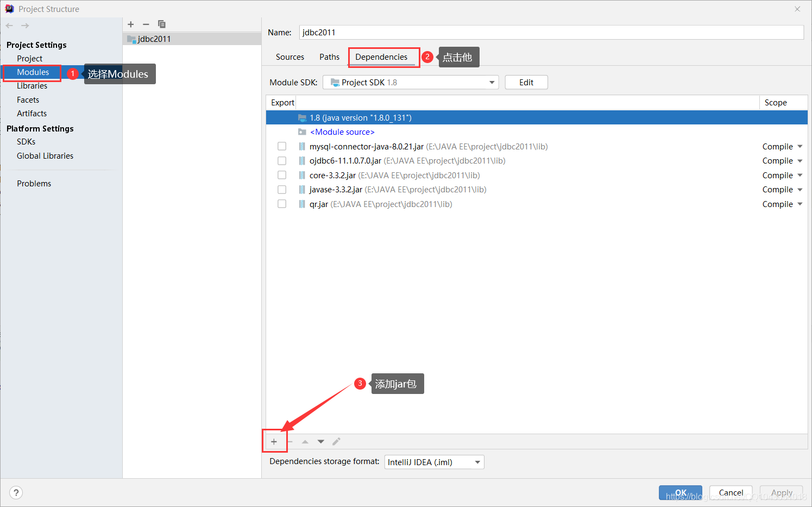Select Modules in Project Settings
The width and height of the screenshot is (812, 507).
click(x=33, y=72)
